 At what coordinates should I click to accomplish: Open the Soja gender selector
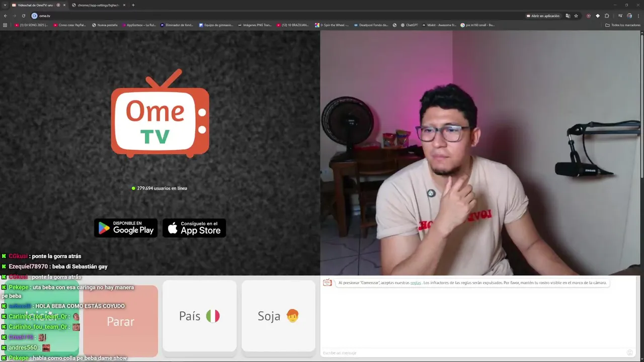point(278,316)
